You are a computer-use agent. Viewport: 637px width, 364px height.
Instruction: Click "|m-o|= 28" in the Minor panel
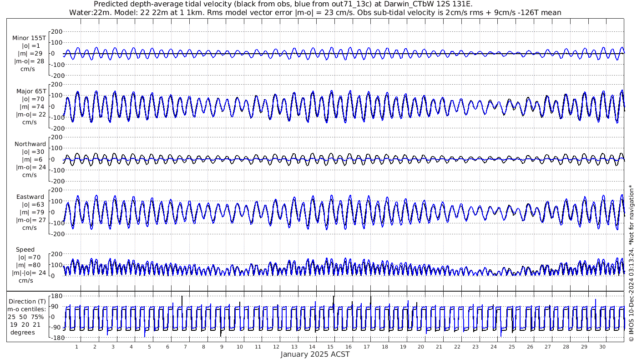tap(30, 61)
